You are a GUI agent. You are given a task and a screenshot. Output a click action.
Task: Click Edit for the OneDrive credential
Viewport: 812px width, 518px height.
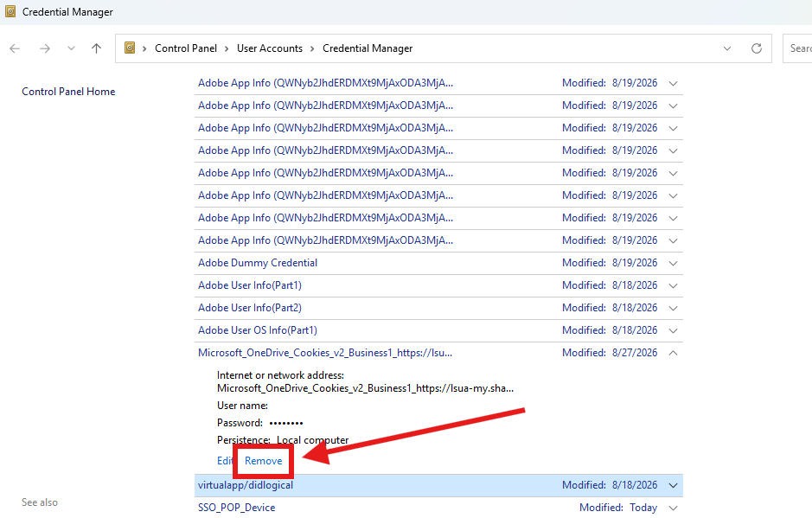[x=224, y=461]
